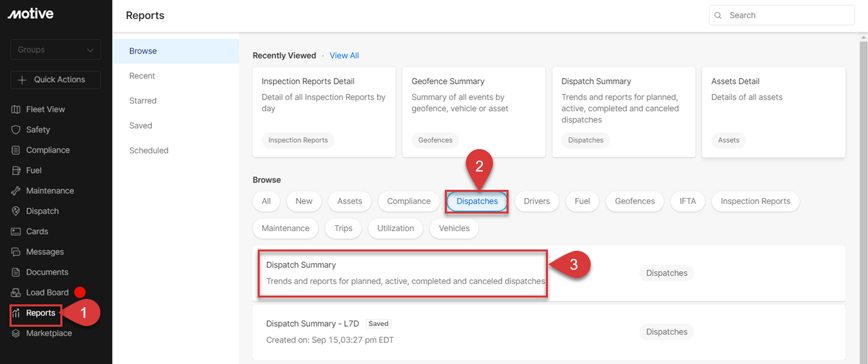
Task: Click the Fuel pump icon
Action: point(16,170)
